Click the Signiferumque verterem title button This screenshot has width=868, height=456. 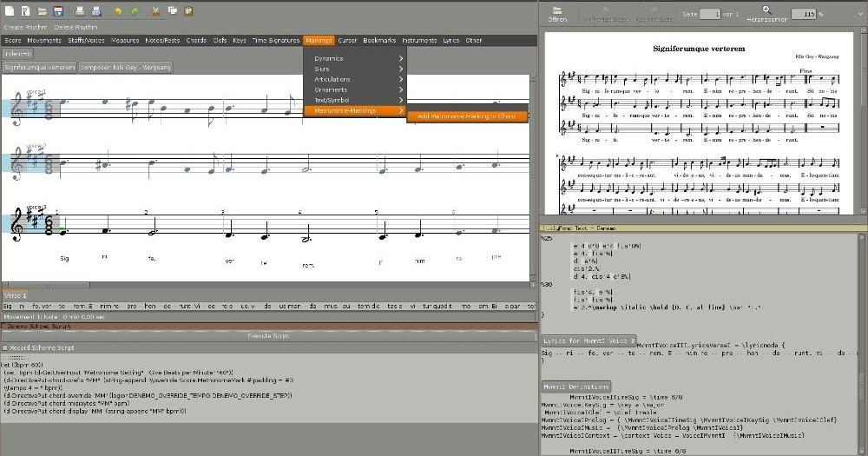tap(39, 68)
